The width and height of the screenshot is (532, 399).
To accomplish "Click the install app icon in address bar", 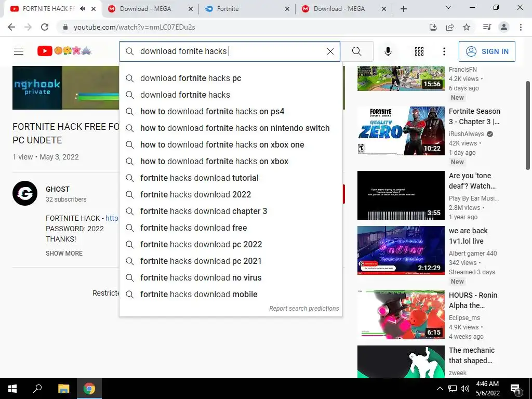I will tap(433, 27).
